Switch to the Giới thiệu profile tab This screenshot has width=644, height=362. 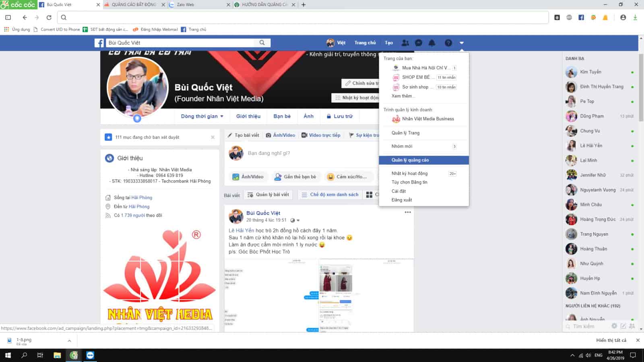(x=248, y=116)
